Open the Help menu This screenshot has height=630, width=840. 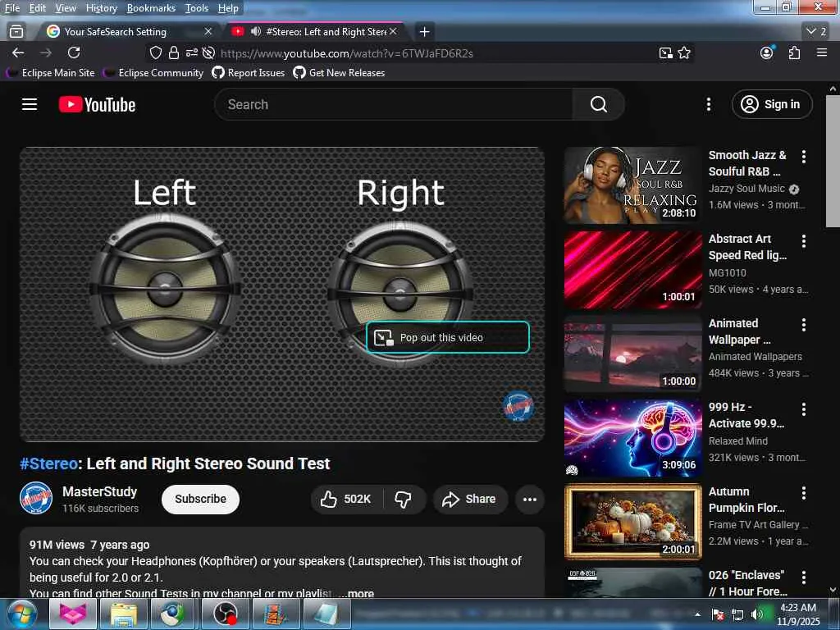pyautogui.click(x=228, y=8)
